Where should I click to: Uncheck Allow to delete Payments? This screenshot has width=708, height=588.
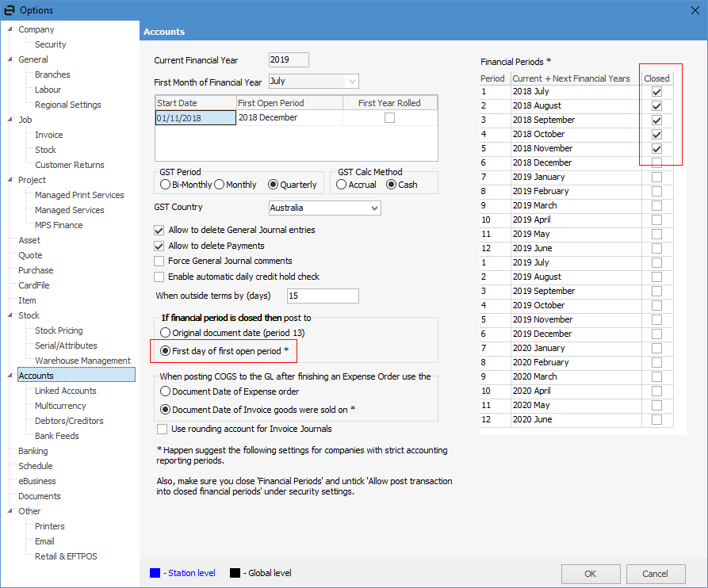tap(160, 246)
